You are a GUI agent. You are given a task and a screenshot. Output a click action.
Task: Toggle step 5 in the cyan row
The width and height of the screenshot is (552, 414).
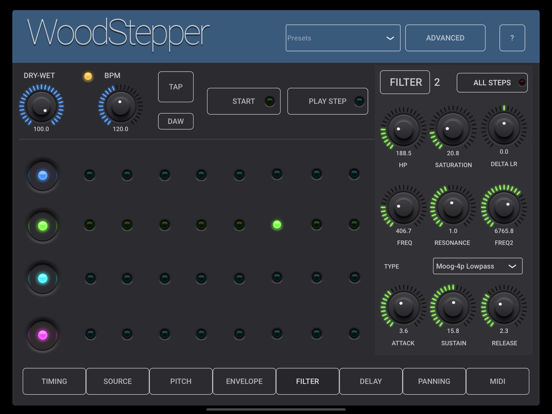pyautogui.click(x=239, y=278)
